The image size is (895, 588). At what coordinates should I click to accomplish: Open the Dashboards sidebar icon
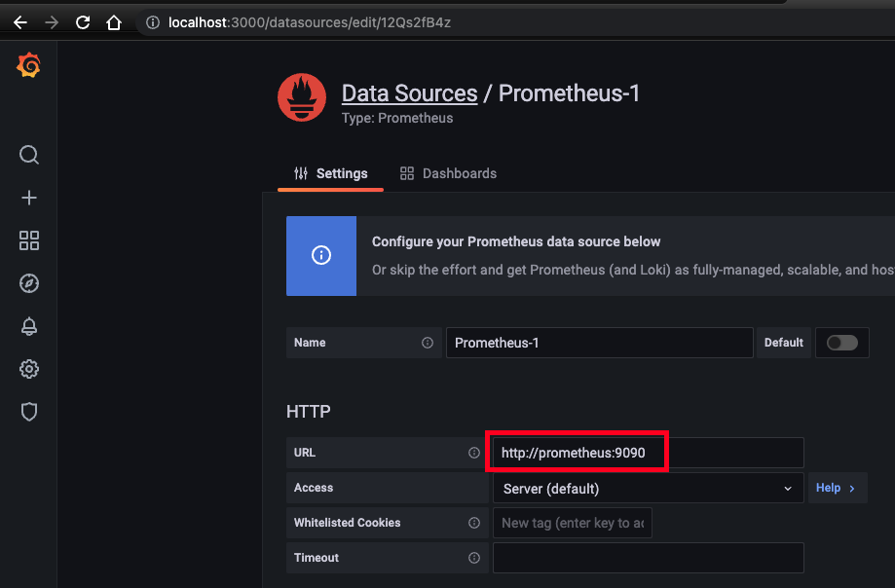pyautogui.click(x=28, y=240)
